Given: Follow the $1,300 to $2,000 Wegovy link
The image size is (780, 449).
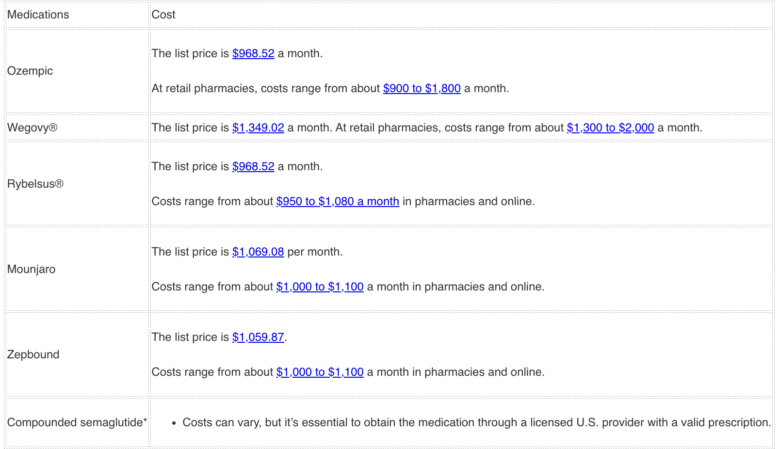Looking at the screenshot, I should pos(610,128).
